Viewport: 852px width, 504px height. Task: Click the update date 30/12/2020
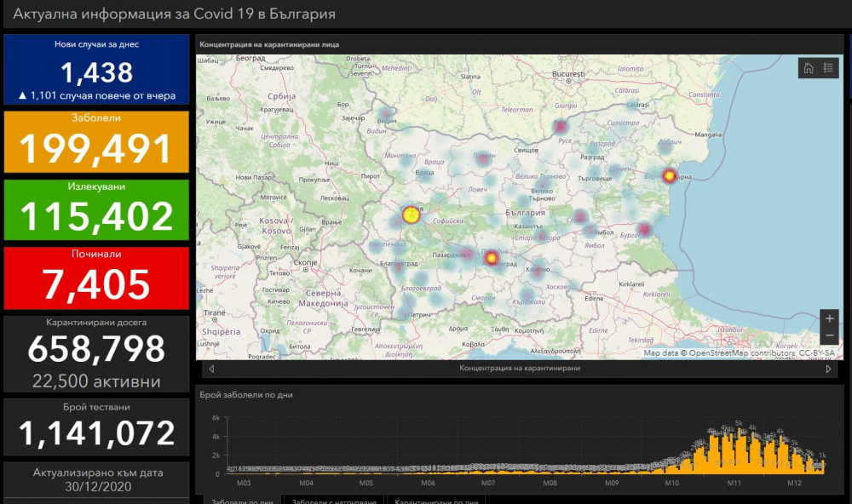click(98, 487)
